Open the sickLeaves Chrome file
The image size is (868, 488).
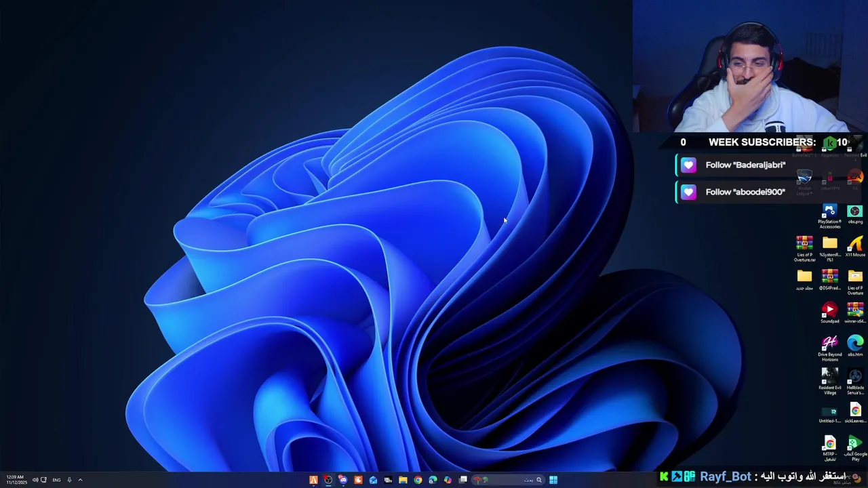855,413
